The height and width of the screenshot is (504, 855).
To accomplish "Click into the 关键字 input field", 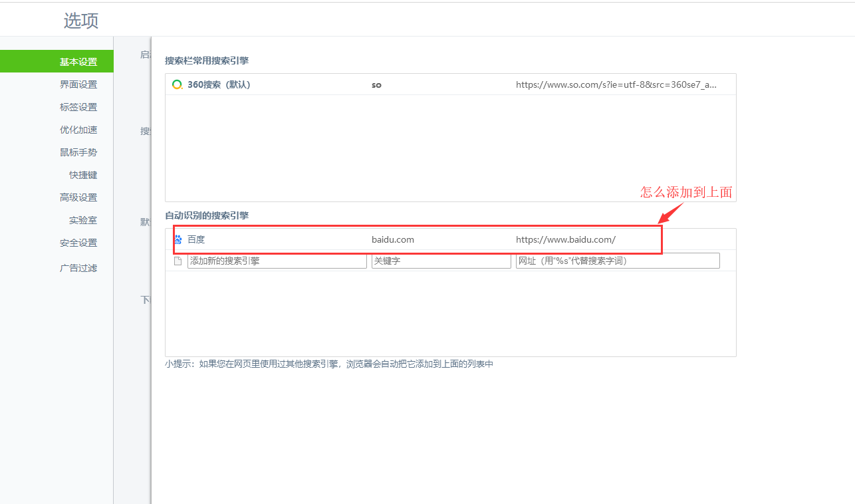I will click(441, 261).
